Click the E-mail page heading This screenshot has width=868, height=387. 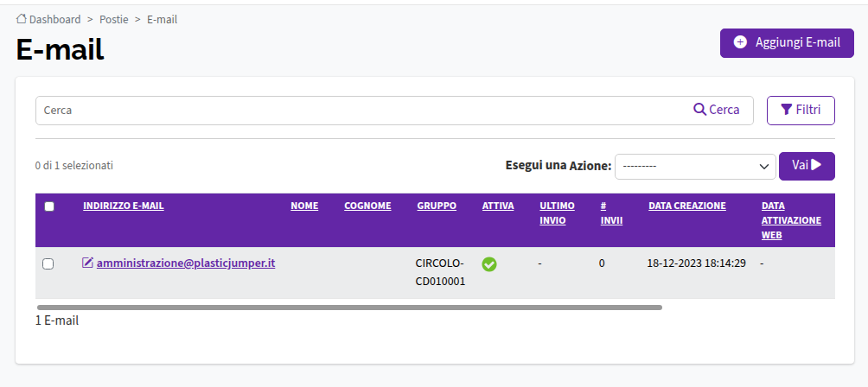pyautogui.click(x=60, y=50)
